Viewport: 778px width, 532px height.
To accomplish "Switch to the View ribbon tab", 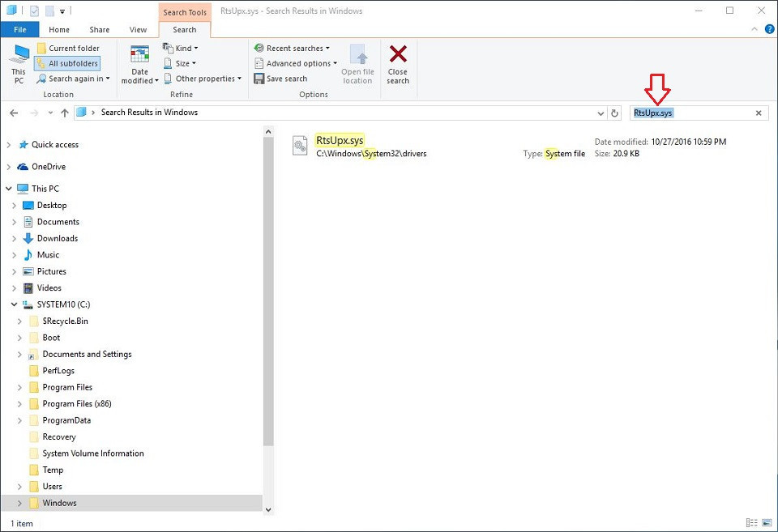I will click(x=138, y=30).
